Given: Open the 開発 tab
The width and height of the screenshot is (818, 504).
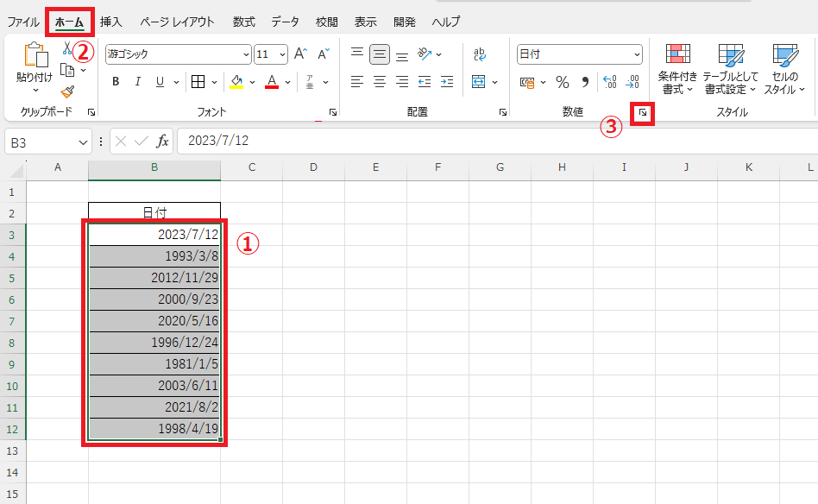Looking at the screenshot, I should [405, 22].
